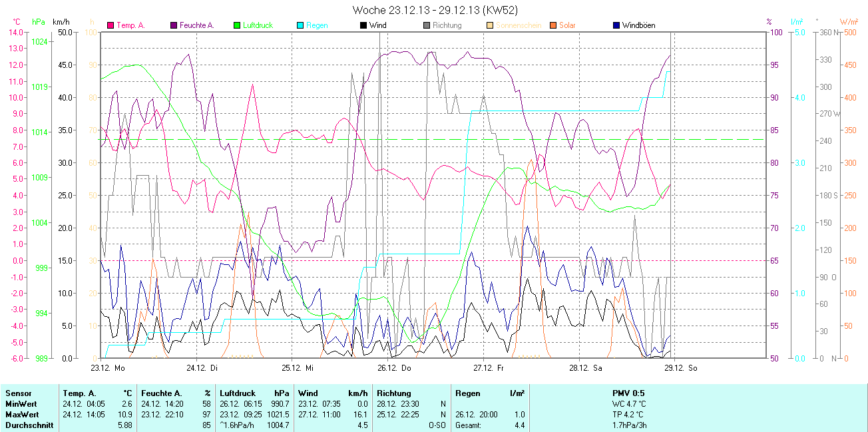
Task: Click the average temperature value 5.88
Action: (124, 425)
